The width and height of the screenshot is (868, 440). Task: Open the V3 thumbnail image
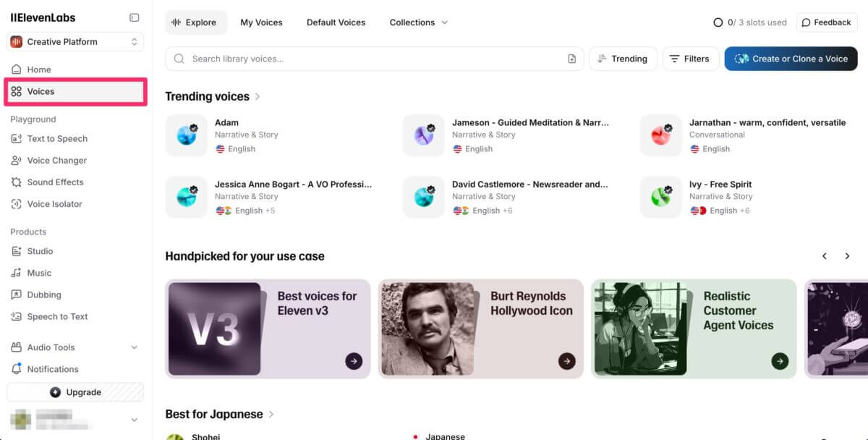coord(214,329)
